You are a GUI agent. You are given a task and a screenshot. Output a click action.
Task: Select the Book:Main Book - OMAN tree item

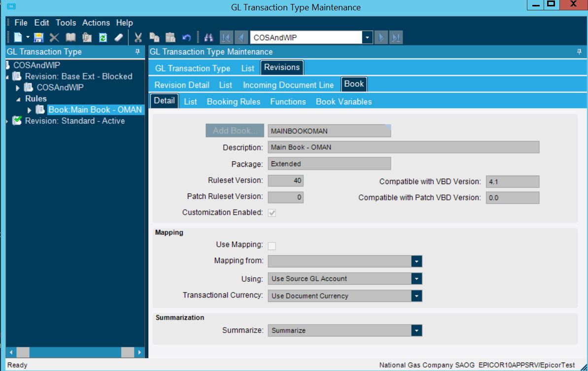[x=95, y=110]
